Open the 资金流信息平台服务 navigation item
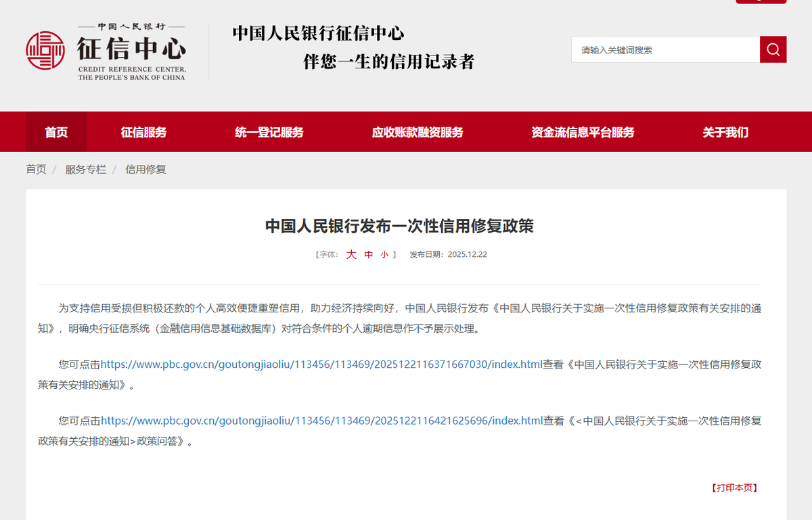Screen dimensions: 812x520 pos(583,133)
